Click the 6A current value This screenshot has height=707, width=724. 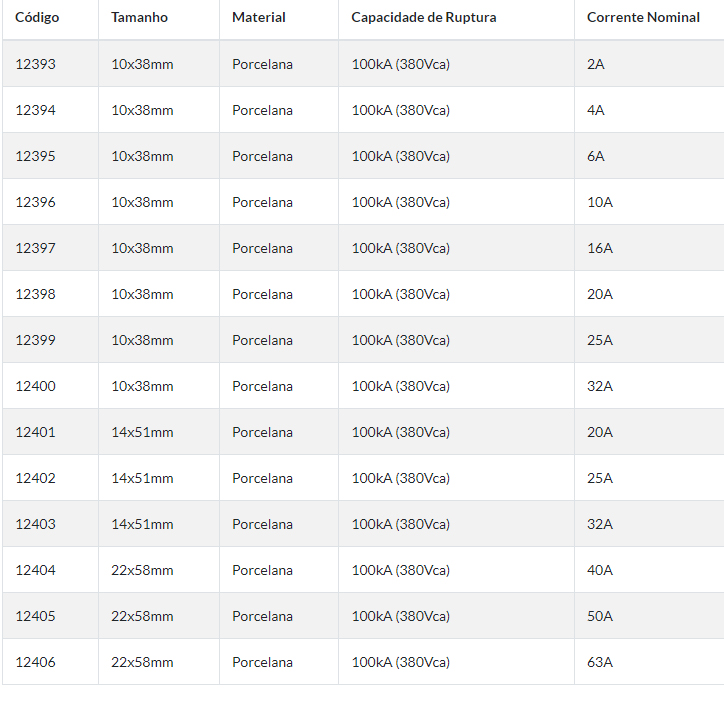coord(596,156)
